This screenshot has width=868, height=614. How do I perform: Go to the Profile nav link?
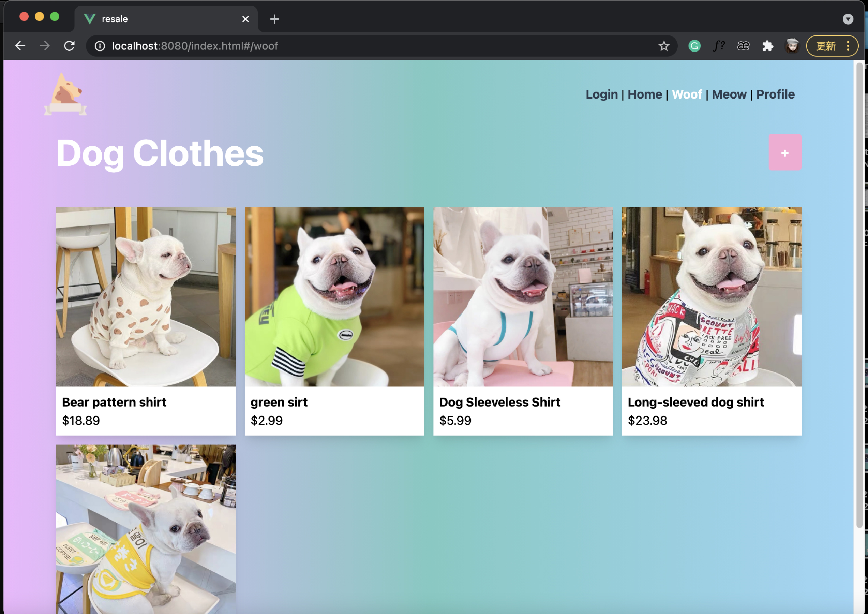775,94
